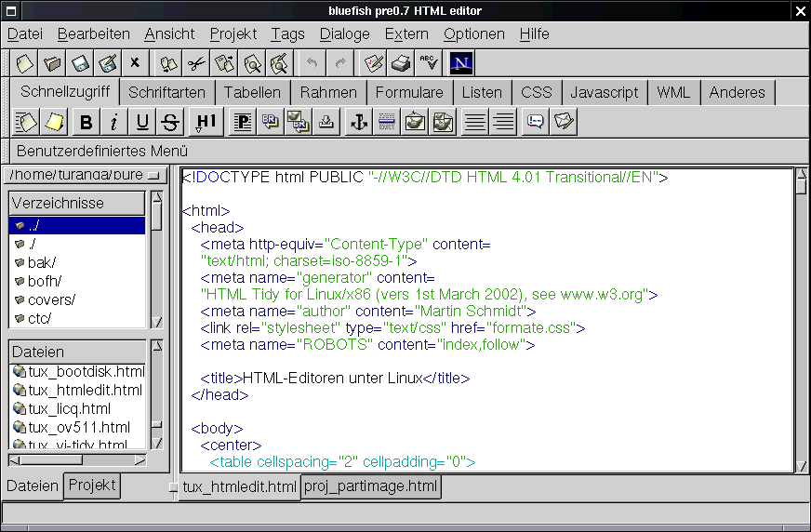Image resolution: width=811 pixels, height=532 pixels.
Task: Open the Projekt menu in the menu bar
Action: [x=233, y=34]
